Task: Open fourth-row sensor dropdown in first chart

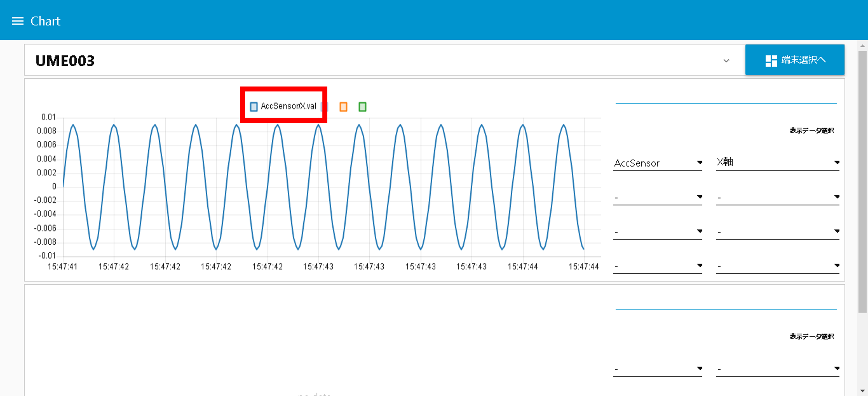Action: coord(658,266)
